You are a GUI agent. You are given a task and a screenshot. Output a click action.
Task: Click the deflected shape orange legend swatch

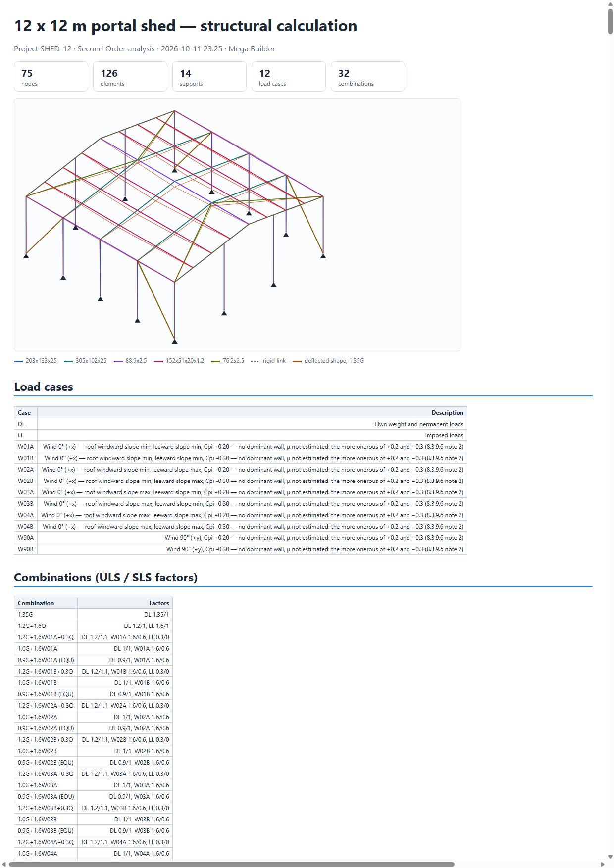click(297, 361)
